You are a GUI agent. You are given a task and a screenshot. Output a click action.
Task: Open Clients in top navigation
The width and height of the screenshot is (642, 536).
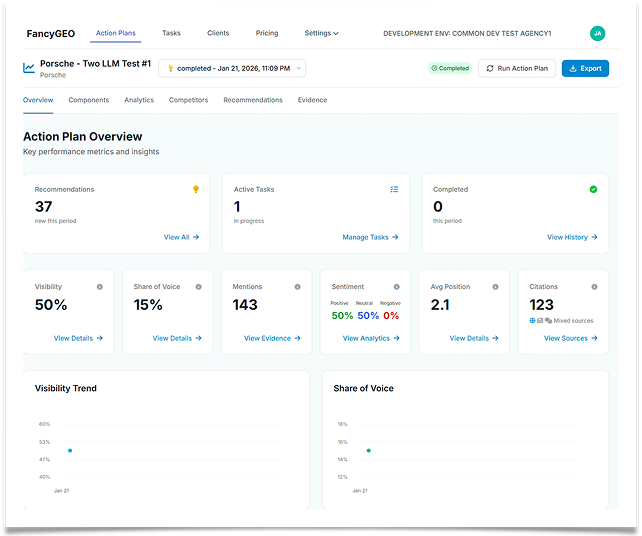(x=218, y=33)
